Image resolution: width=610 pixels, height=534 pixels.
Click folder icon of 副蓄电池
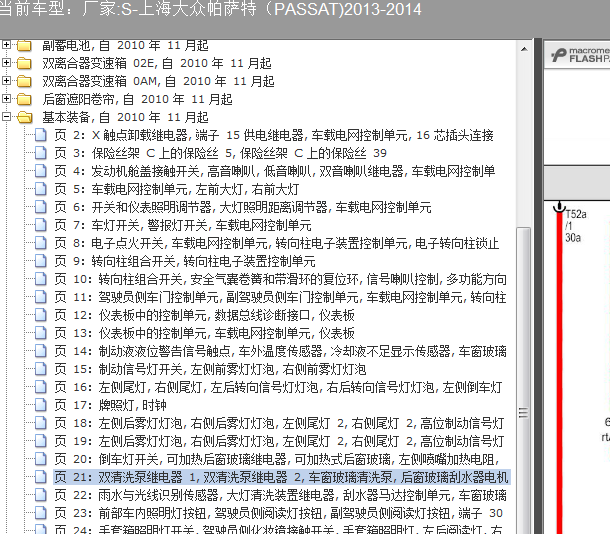click(x=24, y=46)
